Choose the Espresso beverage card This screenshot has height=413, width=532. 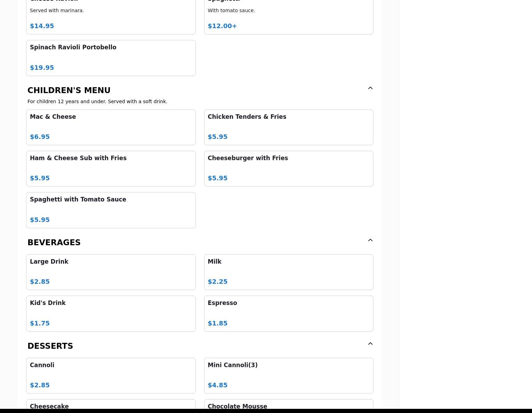[289, 314]
